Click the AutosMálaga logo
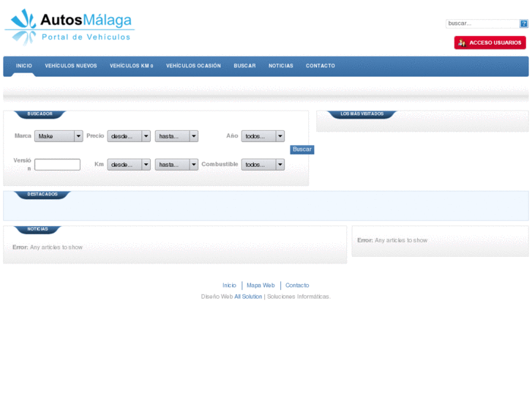Image resolution: width=532 pixels, height=399 pixels. 70,27
